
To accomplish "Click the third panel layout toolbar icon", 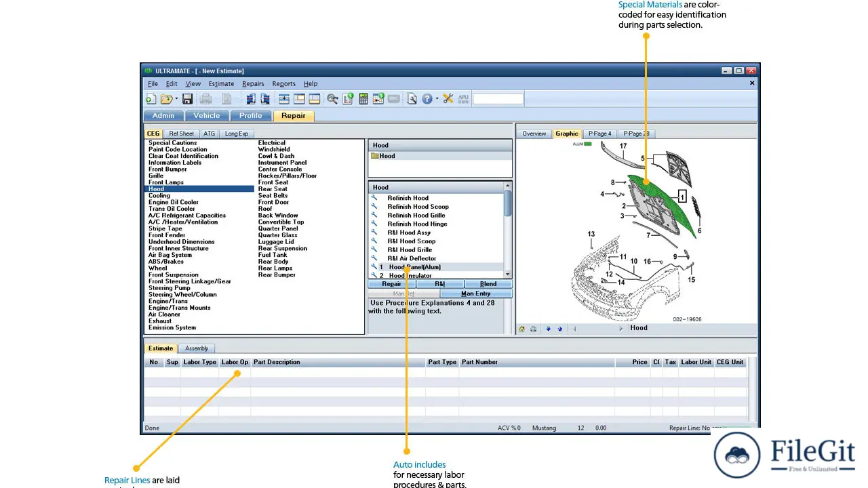I will point(315,99).
